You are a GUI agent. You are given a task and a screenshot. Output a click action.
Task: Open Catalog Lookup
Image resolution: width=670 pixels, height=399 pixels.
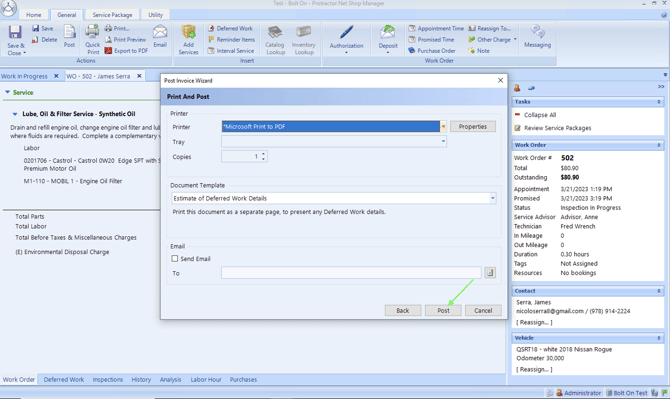(275, 40)
